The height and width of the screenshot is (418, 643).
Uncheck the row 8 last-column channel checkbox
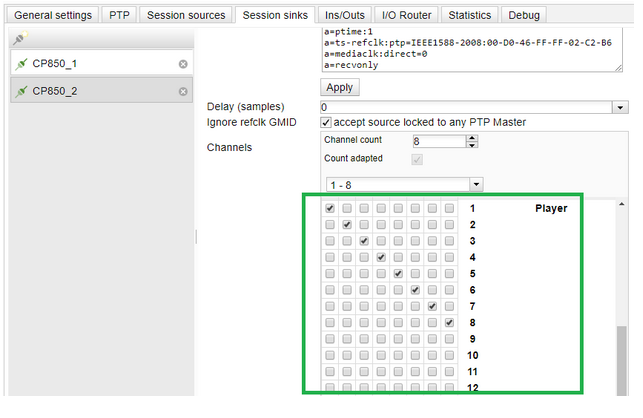[x=449, y=323]
